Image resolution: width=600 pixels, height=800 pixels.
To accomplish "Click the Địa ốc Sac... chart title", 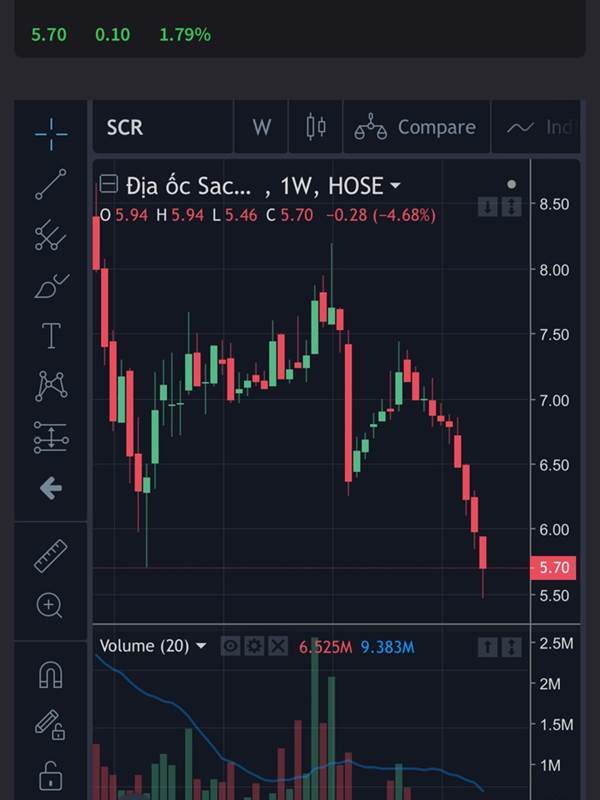I will 188,186.
